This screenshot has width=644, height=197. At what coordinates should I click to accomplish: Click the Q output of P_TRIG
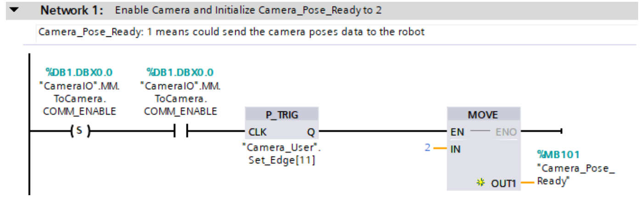pyautogui.click(x=310, y=132)
